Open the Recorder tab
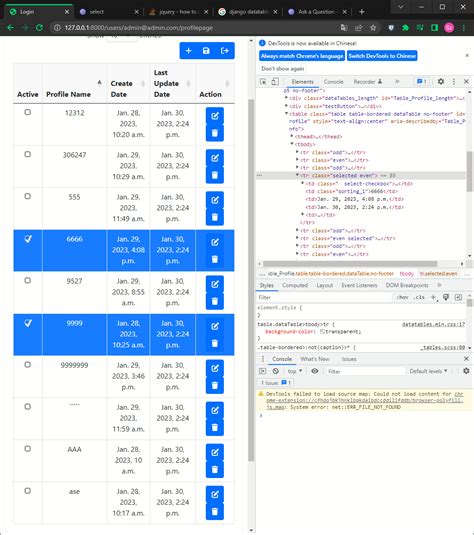The width and height of the screenshot is (474, 535). point(368,82)
